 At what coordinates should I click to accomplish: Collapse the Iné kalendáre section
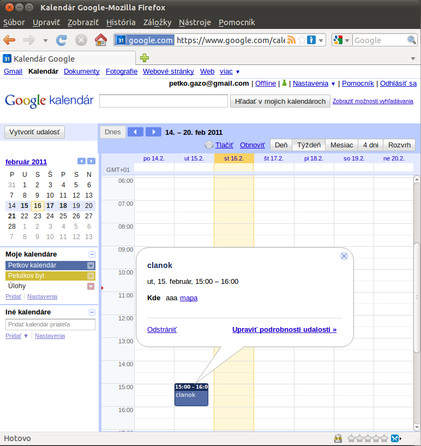tap(92, 312)
